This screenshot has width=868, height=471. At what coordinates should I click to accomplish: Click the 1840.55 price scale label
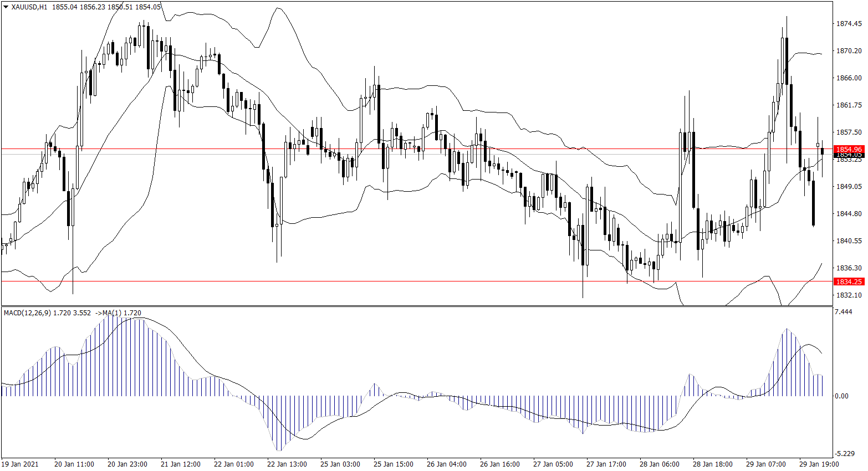849,241
